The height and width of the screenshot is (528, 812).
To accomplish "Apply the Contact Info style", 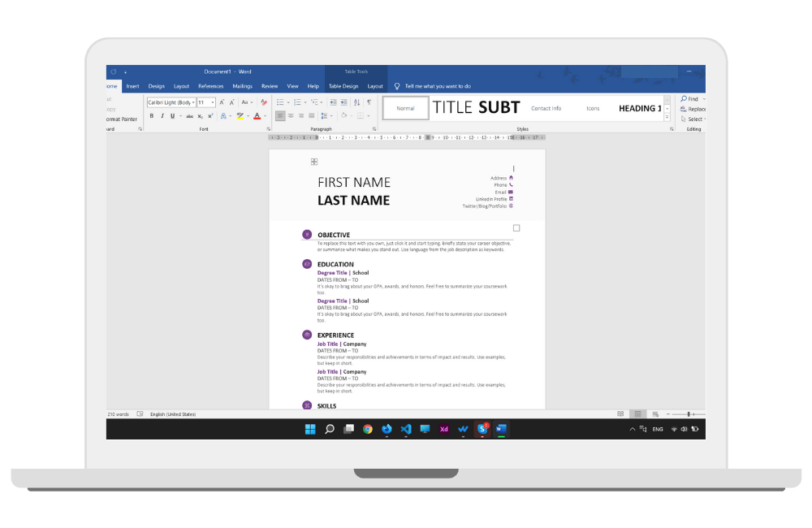I will click(546, 108).
